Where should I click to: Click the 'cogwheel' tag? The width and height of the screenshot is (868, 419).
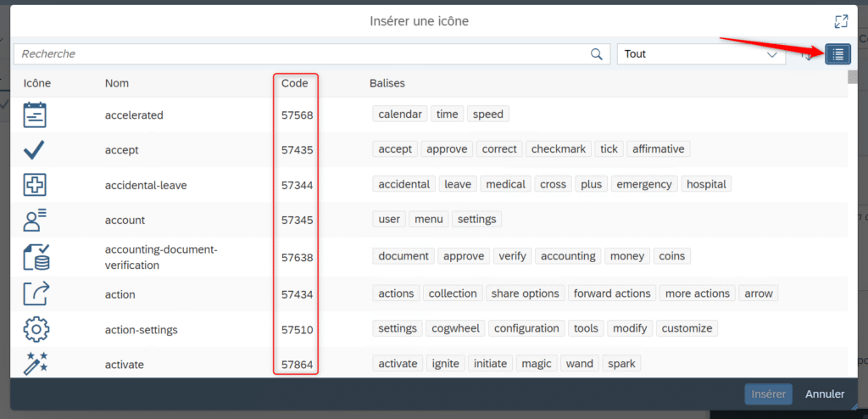coord(455,328)
